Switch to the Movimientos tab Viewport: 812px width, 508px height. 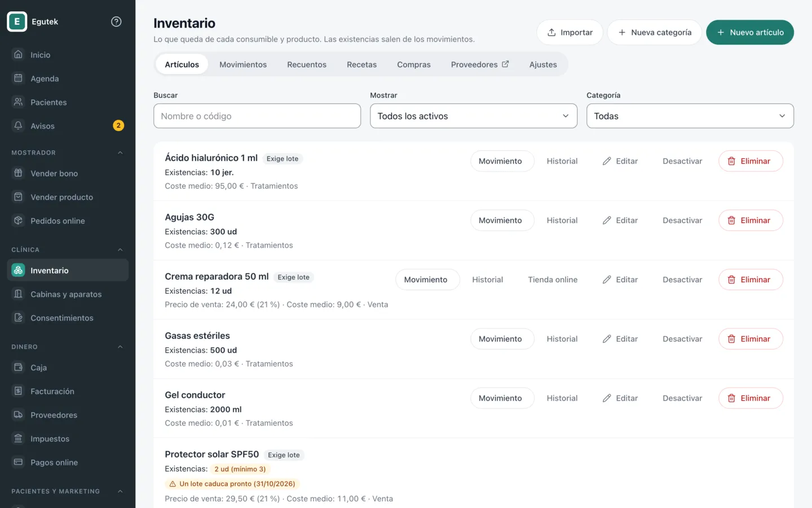(x=243, y=64)
